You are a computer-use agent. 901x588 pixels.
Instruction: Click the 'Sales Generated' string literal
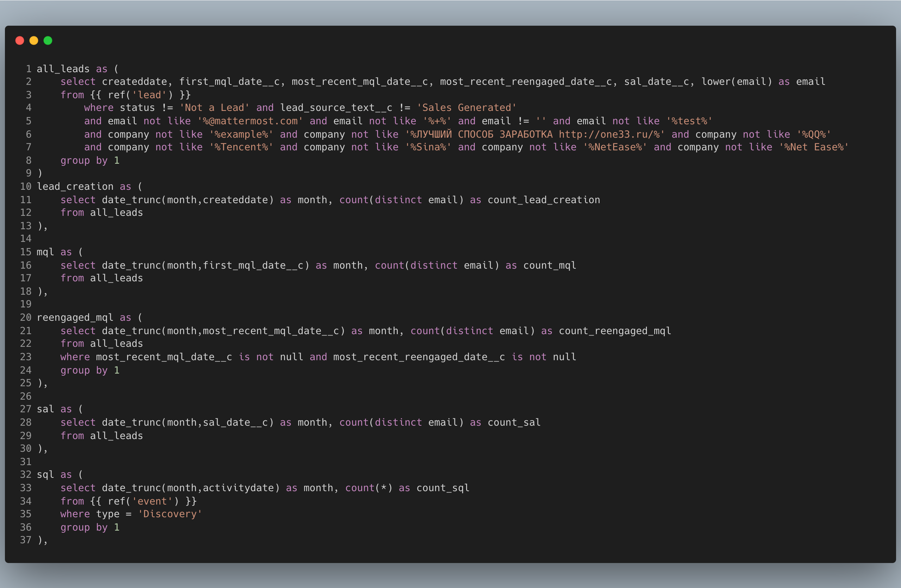tap(466, 108)
